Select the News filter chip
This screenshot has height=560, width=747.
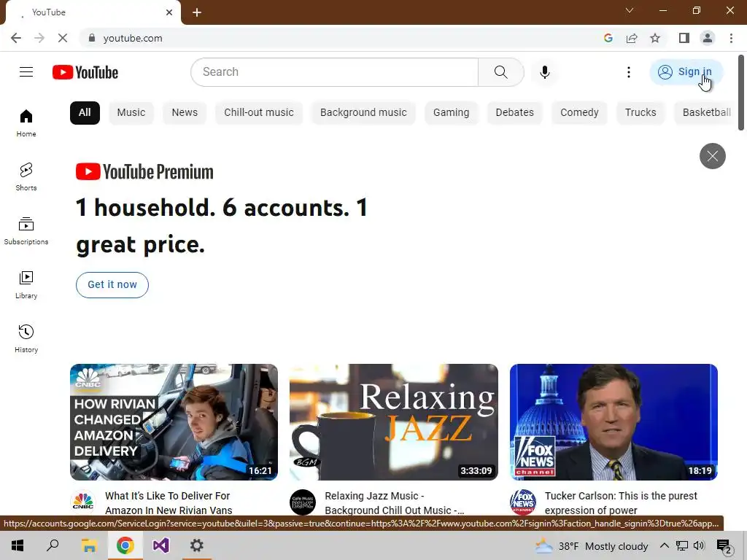(x=185, y=113)
